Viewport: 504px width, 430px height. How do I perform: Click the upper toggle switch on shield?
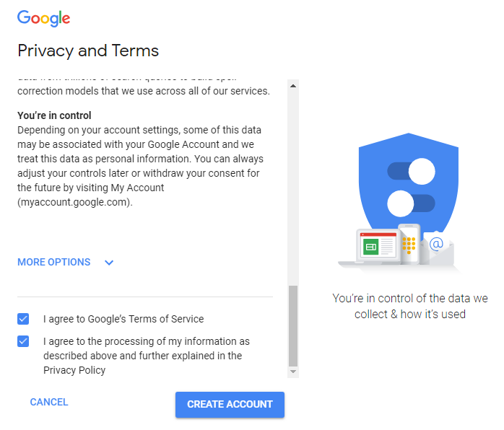coord(411,171)
